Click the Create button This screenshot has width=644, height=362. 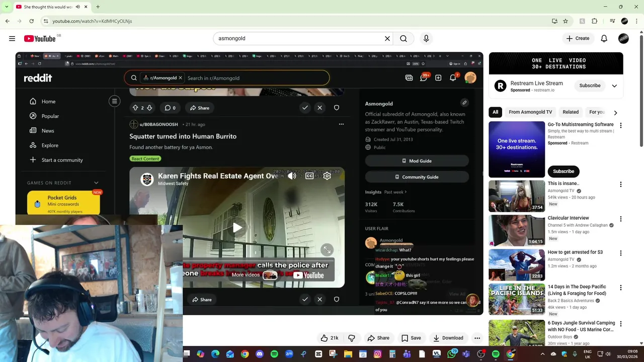578,38
